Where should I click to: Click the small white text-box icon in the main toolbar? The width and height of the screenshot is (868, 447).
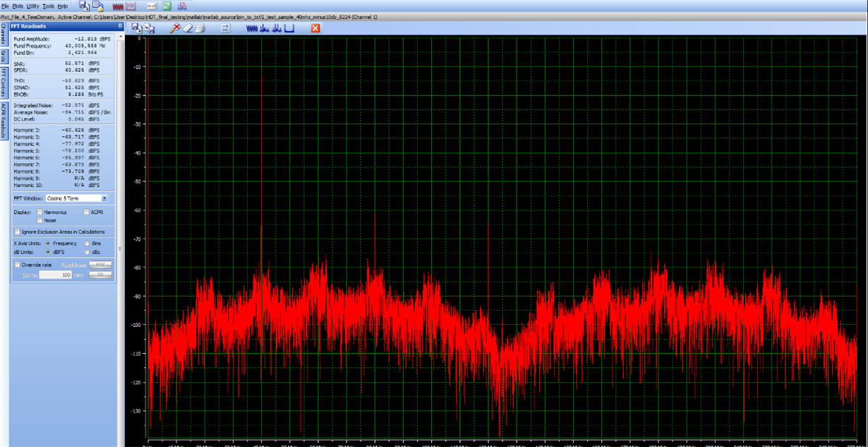pos(152,6)
